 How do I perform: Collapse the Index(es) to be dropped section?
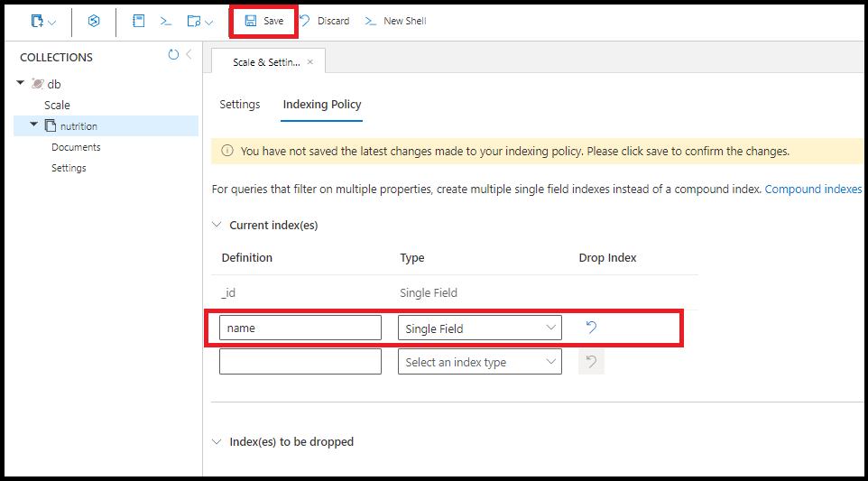pyautogui.click(x=217, y=441)
